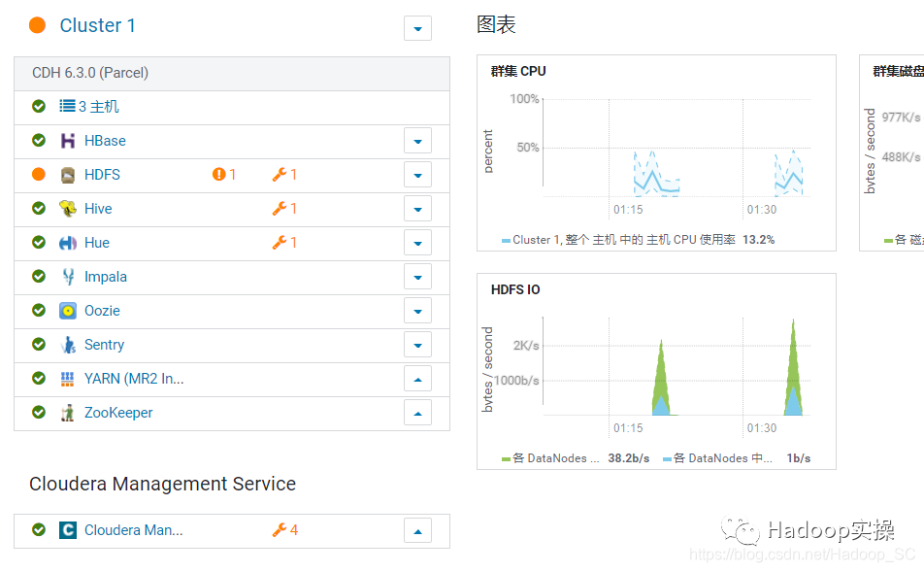Image resolution: width=924 pixels, height=572 pixels.
Task: Click the 13.2% CPU usage value
Action: [x=758, y=240]
